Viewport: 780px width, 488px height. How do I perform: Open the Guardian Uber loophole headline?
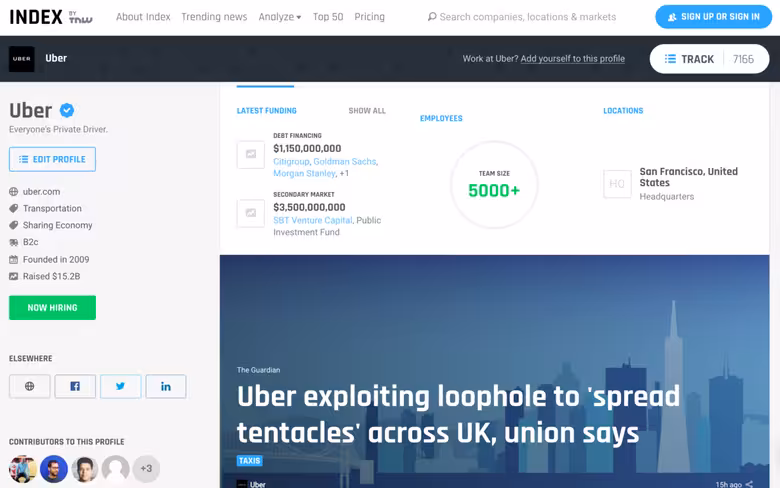point(458,414)
